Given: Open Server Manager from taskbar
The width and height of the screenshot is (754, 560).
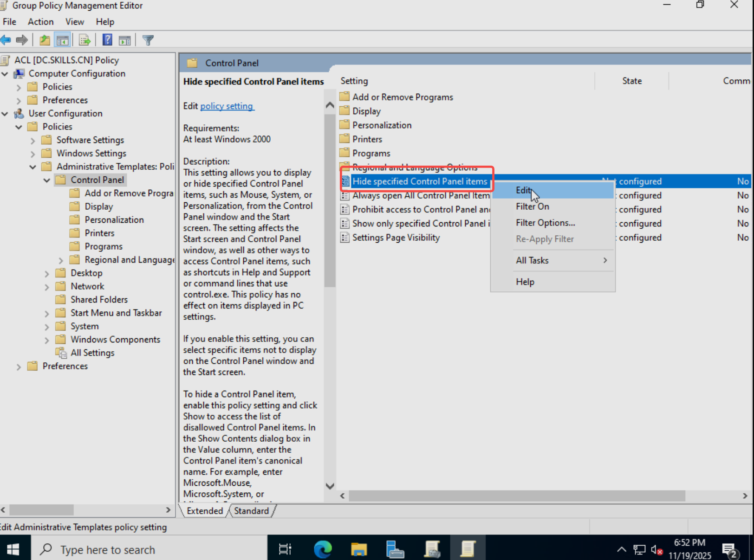Looking at the screenshot, I should [395, 549].
